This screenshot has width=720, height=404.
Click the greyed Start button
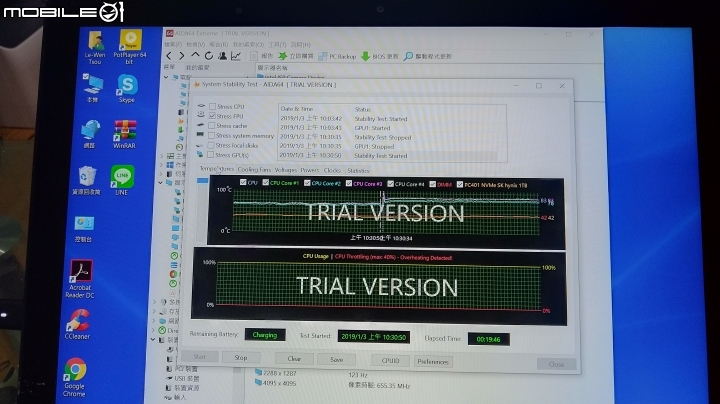[x=199, y=356]
